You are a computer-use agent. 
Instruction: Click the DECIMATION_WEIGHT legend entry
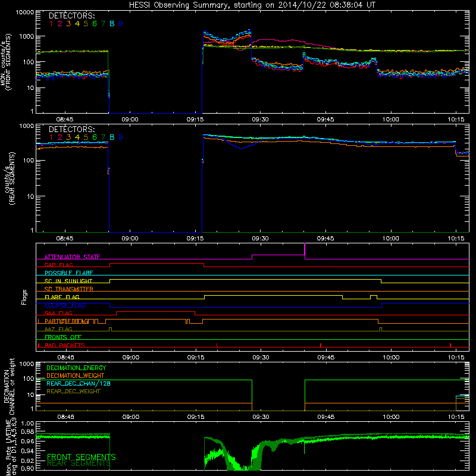[76, 375]
